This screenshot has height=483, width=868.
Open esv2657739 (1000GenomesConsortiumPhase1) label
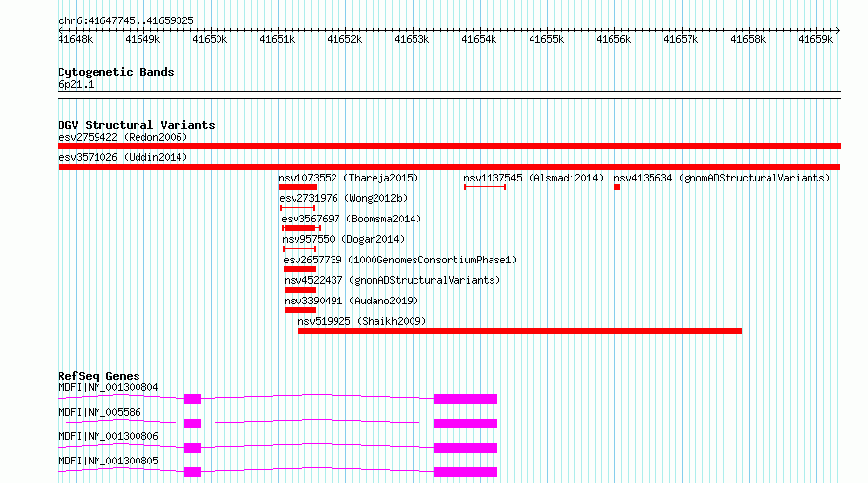pos(400,260)
